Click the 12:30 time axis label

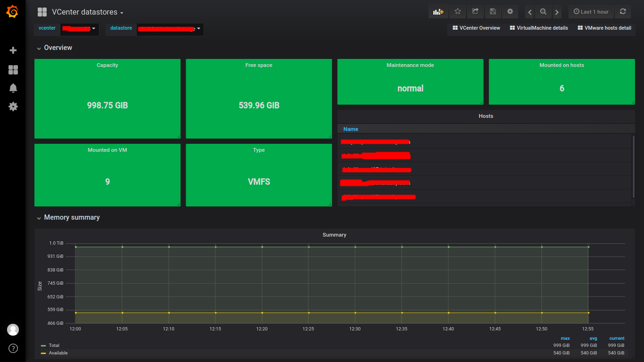tap(355, 329)
